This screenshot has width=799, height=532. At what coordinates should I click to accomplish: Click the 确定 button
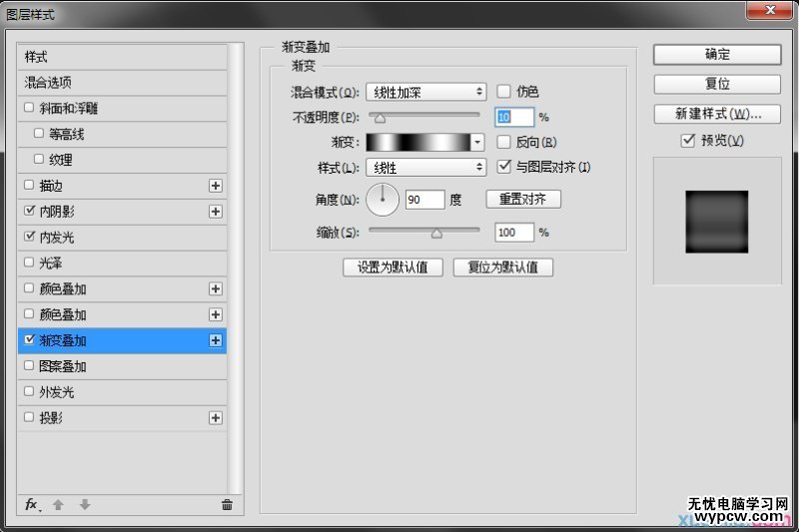pyautogui.click(x=717, y=55)
